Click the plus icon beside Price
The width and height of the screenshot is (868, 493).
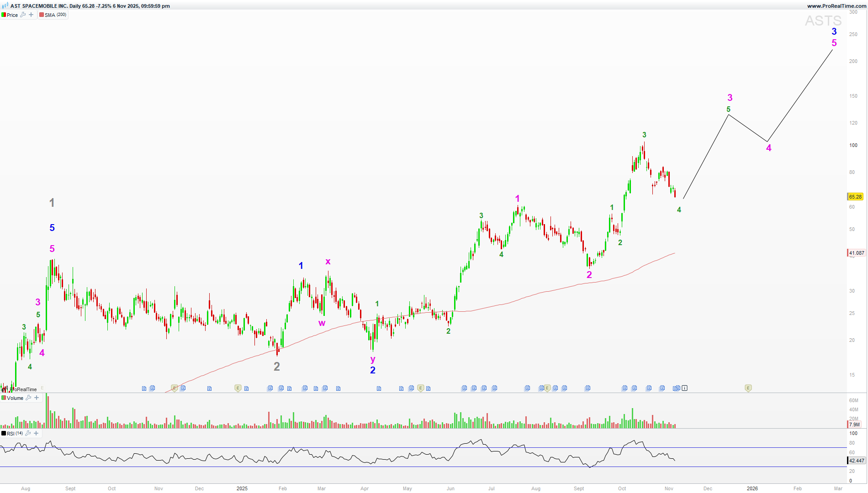(x=31, y=15)
